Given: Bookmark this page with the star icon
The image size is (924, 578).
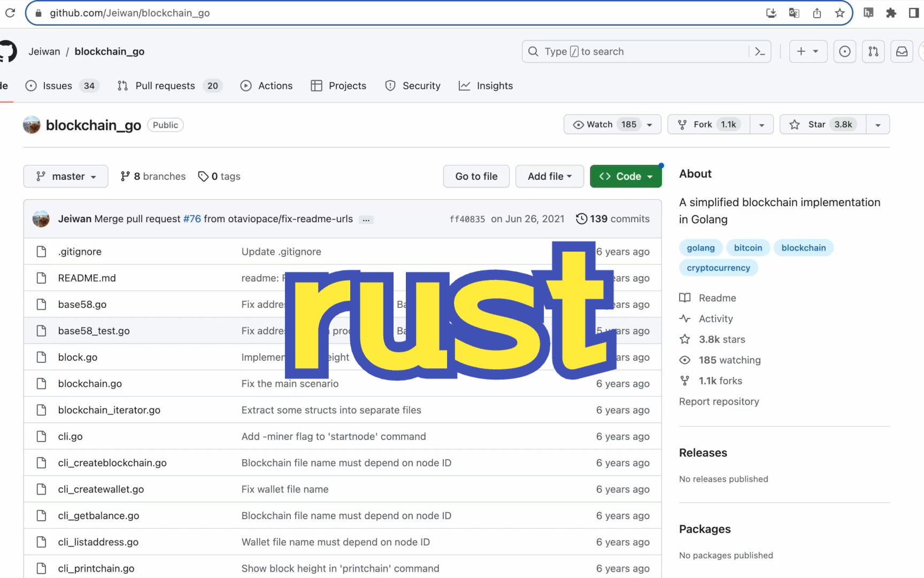Looking at the screenshot, I should pyautogui.click(x=840, y=13).
